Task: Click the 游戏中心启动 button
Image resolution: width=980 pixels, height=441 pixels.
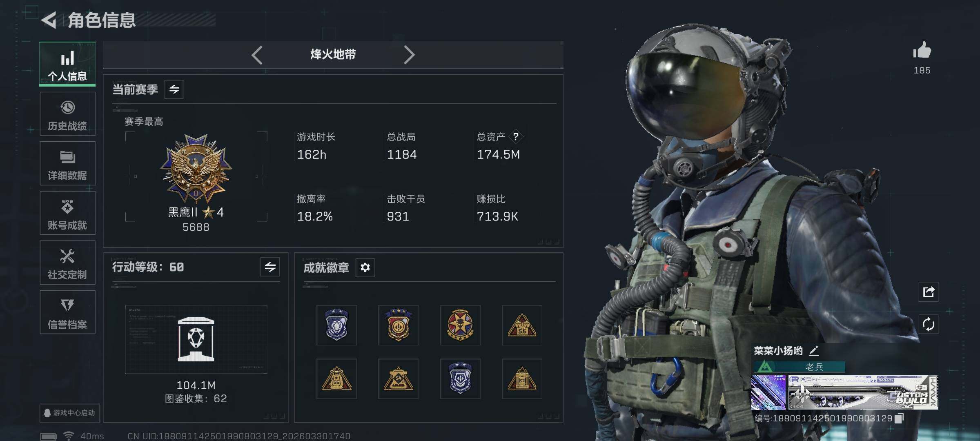Action: (x=69, y=413)
